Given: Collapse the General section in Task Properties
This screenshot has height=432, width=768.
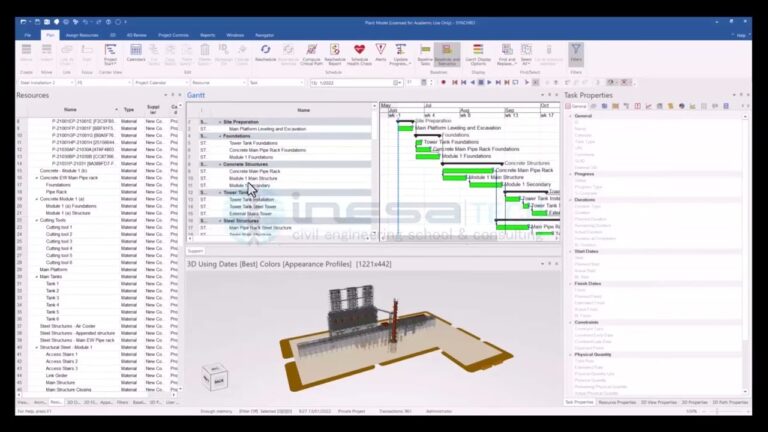Looking at the screenshot, I should coord(569,116).
